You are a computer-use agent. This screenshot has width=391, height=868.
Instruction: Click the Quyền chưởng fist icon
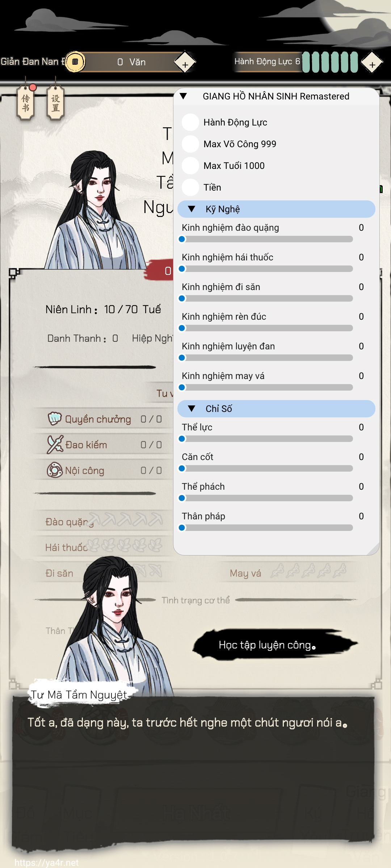click(55, 419)
